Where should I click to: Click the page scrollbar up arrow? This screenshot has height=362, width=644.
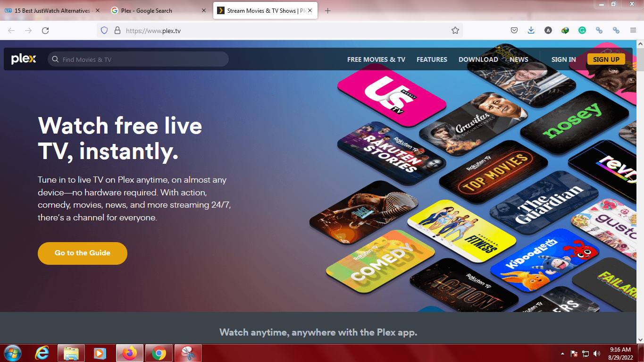point(640,44)
